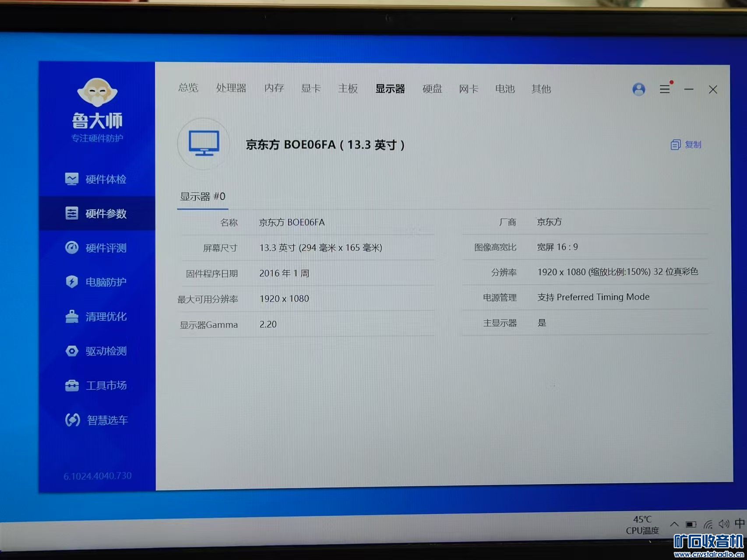Open the 硬件体检 sidebar label

tap(106, 180)
